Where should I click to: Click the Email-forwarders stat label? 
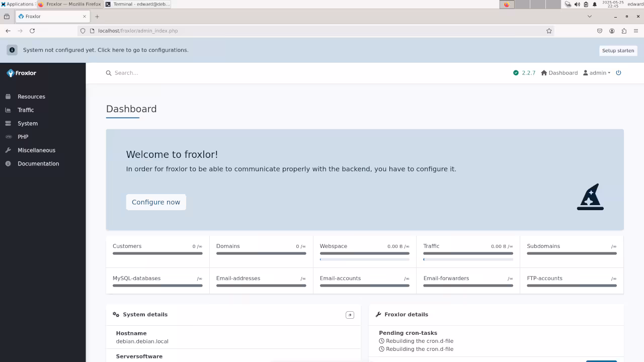pos(446,279)
